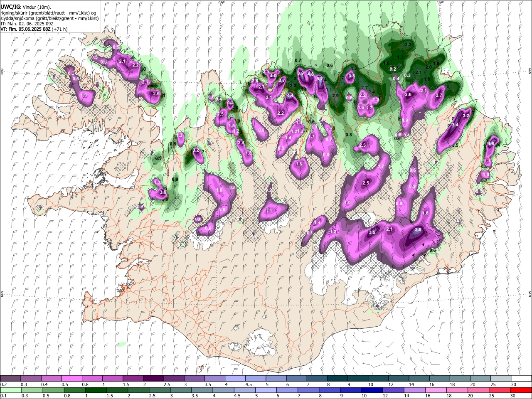Pick the darkest green 1–1.5 rain swatch

tap(95, 390)
